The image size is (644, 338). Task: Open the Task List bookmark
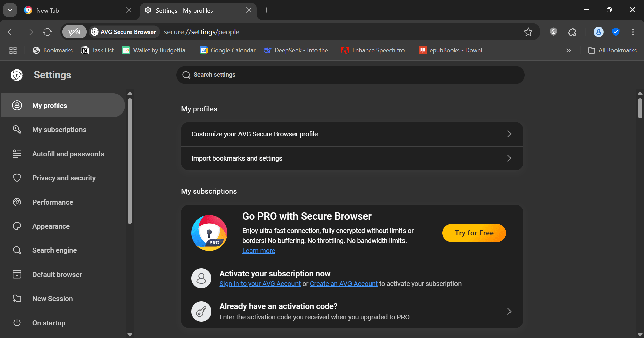tap(98, 50)
